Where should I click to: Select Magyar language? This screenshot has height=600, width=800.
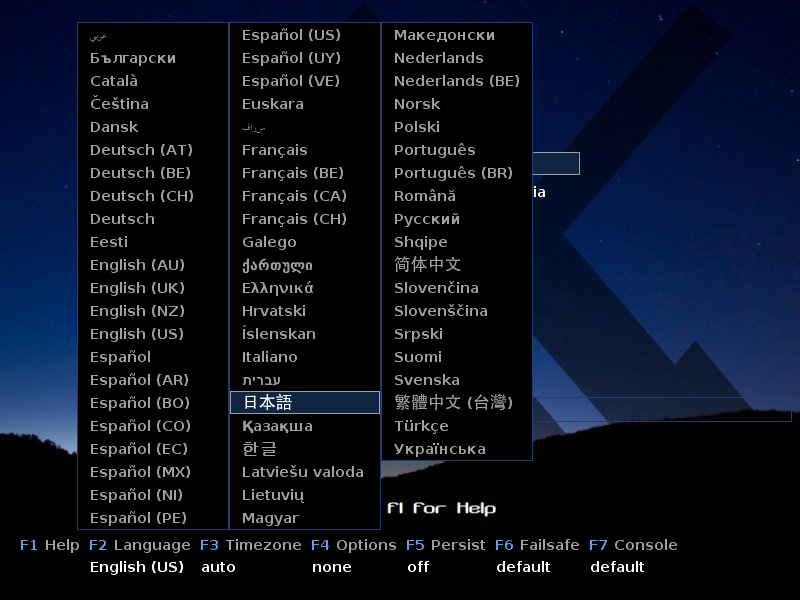(x=270, y=518)
